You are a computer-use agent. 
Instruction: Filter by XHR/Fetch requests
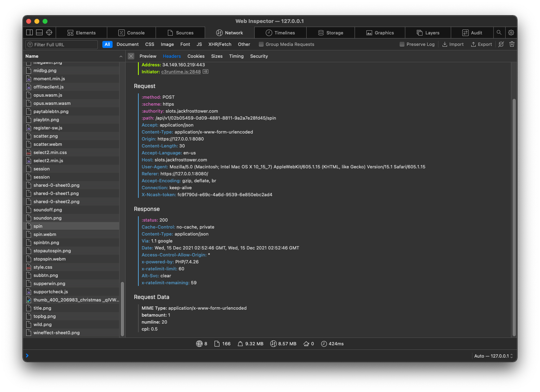tap(220, 44)
